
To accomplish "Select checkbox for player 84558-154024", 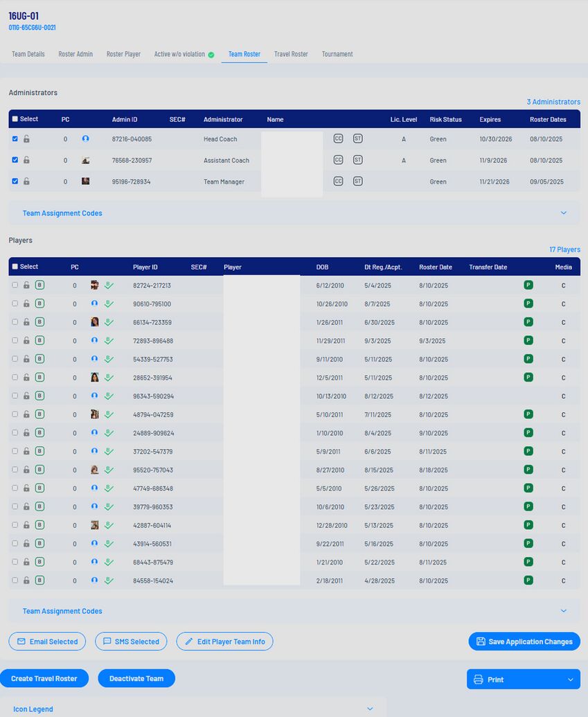I will (x=15, y=580).
